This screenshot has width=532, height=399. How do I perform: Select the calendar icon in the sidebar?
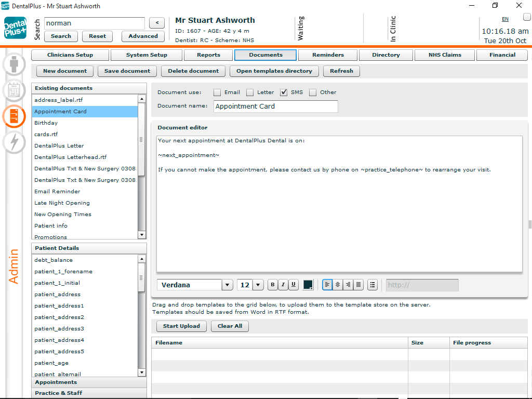point(14,90)
